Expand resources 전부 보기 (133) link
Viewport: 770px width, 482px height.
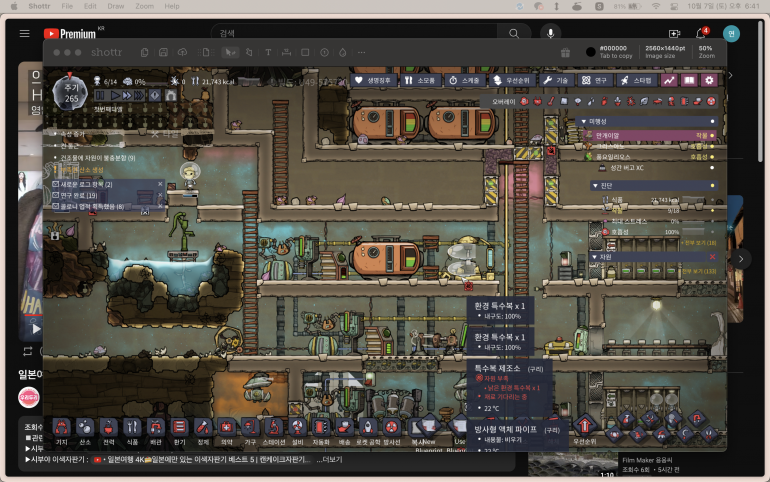pos(699,271)
